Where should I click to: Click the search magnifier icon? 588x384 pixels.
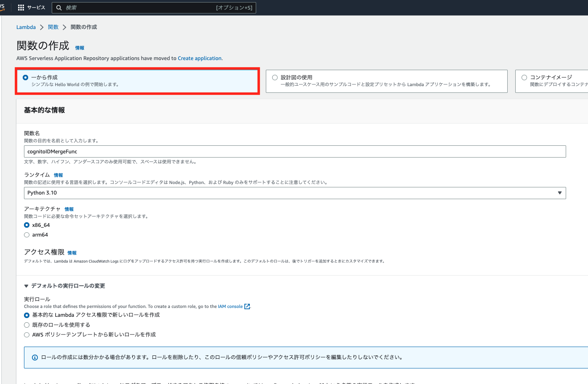[59, 8]
